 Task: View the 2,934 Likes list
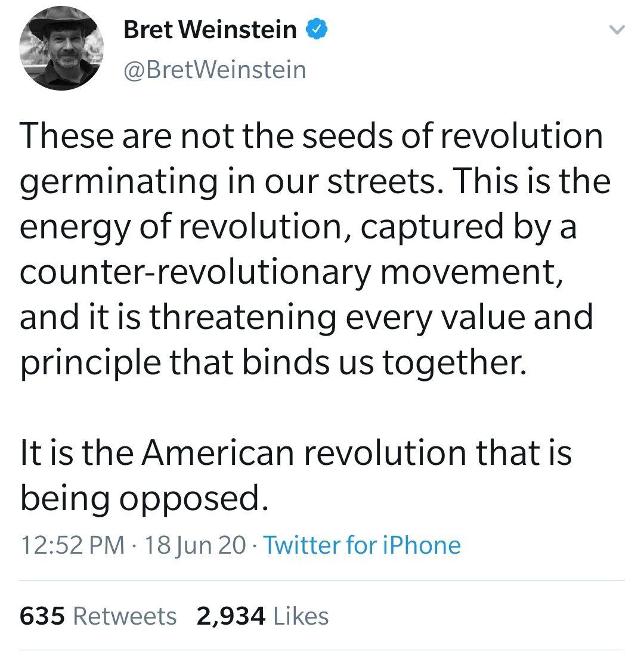(x=262, y=616)
